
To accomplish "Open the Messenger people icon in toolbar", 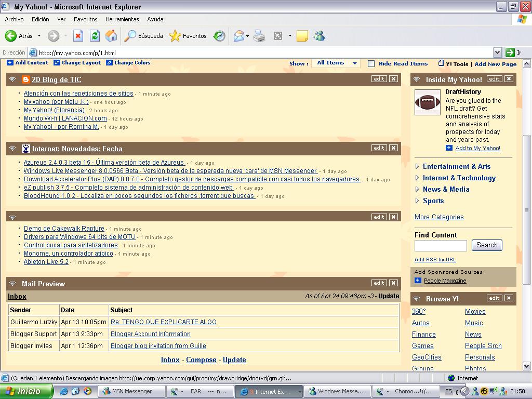I will [x=319, y=36].
